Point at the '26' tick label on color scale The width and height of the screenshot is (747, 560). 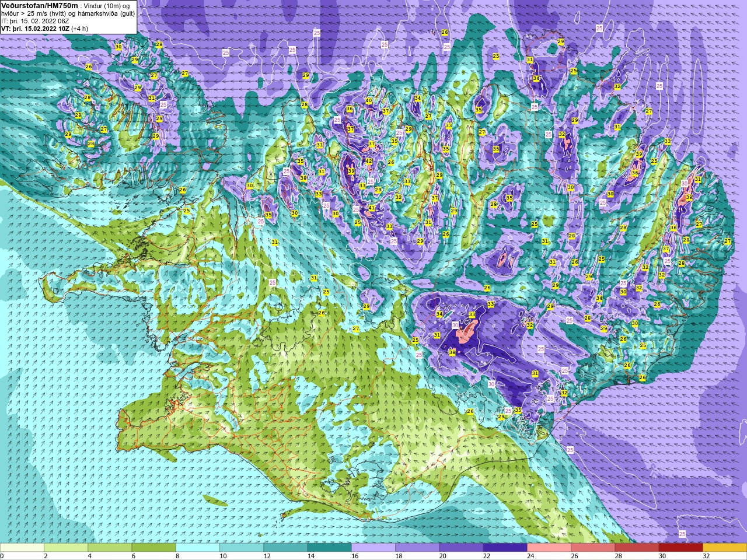574,556
